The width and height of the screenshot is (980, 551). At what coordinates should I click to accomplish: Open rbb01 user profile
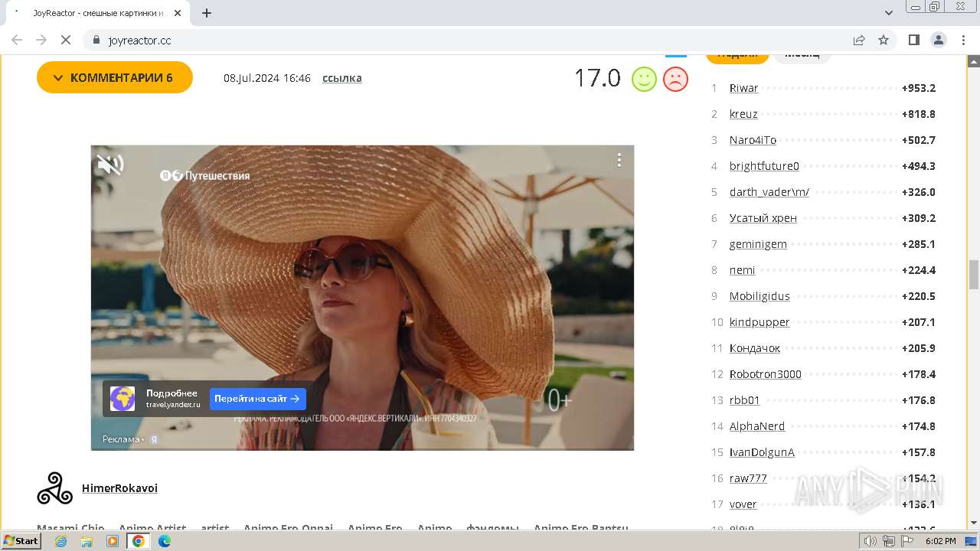(745, 400)
